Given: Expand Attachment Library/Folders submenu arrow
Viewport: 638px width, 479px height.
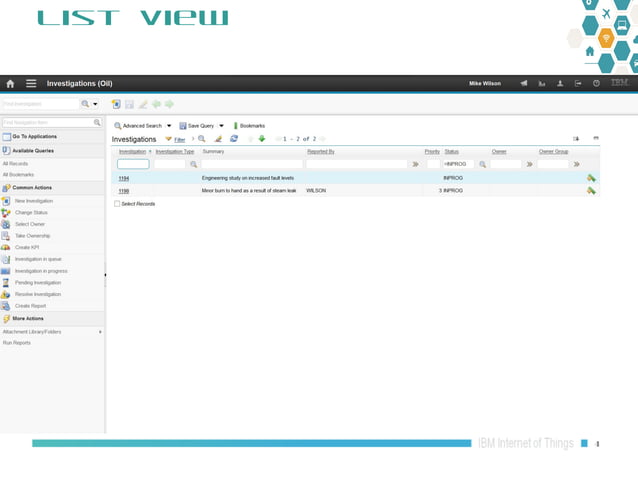Looking at the screenshot, I should pyautogui.click(x=100, y=332).
